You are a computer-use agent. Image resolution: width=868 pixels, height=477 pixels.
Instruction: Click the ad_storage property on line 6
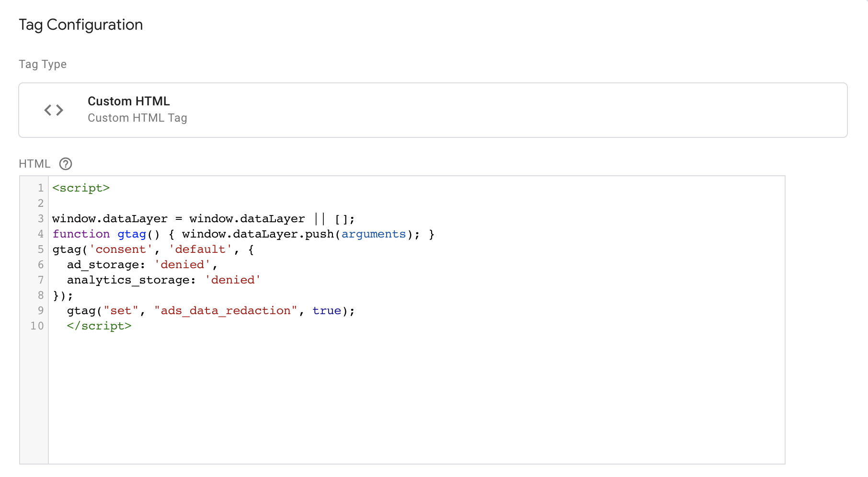[x=103, y=265]
